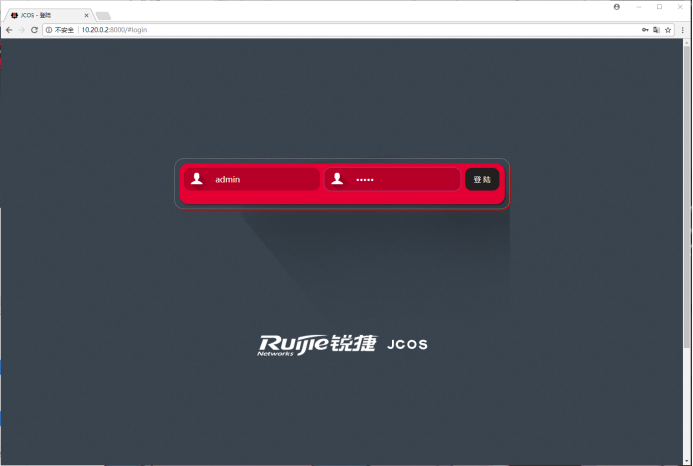The height and width of the screenshot is (466, 693).
Task: Bookmark this page with star icon
Action: (x=668, y=30)
